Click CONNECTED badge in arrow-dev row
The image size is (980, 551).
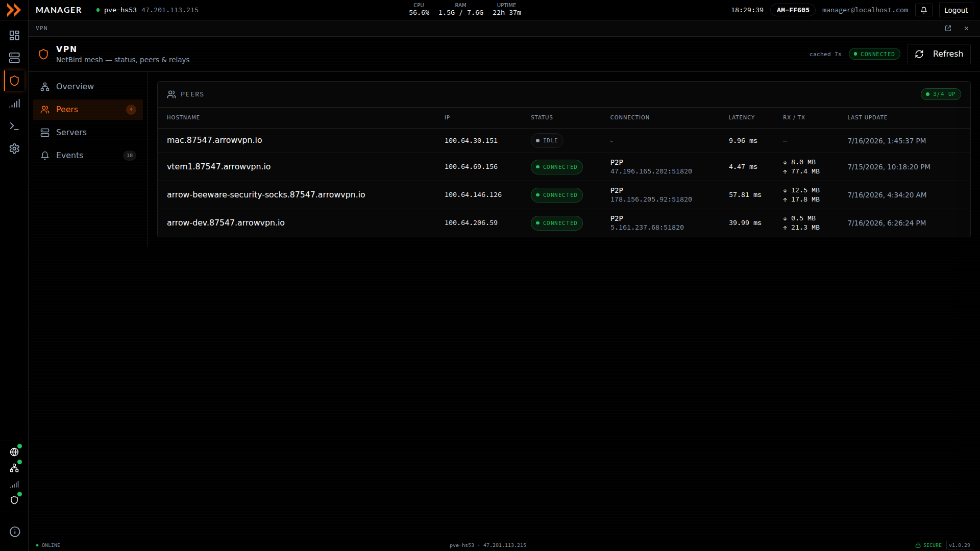[556, 223]
